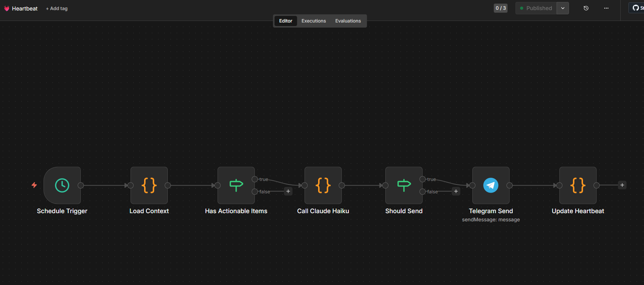Add node to Has Actionable Items false branch
The width and height of the screenshot is (644, 285).
coord(288,191)
